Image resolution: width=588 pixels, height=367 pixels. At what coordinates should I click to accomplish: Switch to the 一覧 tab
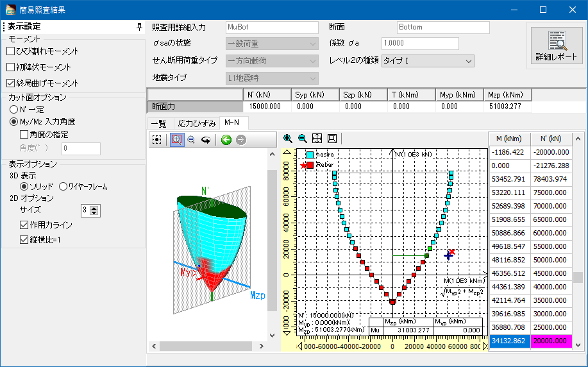pos(159,123)
